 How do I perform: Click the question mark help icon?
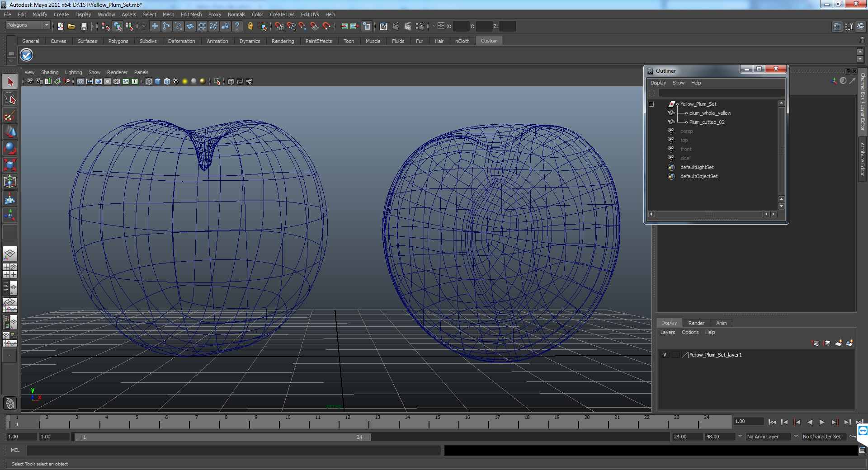237,26
